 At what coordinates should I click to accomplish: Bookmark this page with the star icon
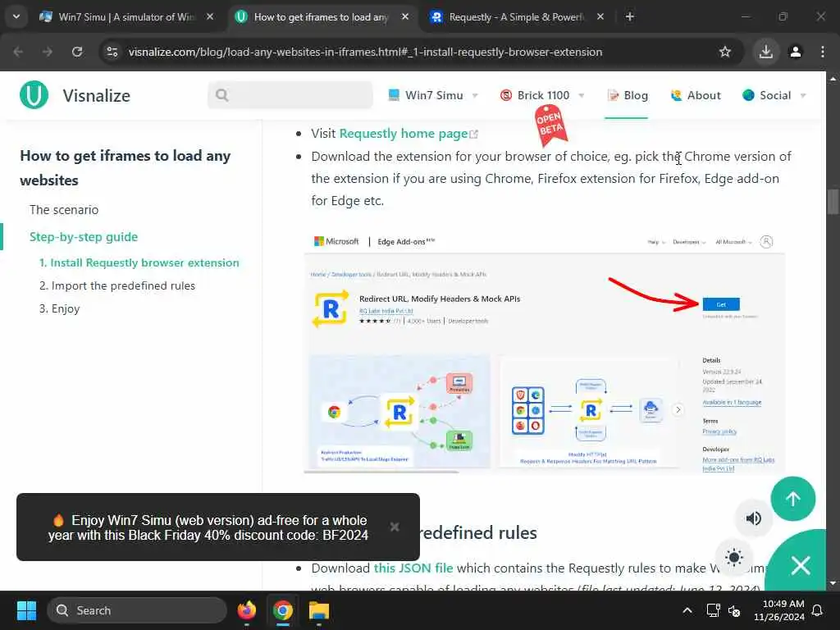pos(725,52)
